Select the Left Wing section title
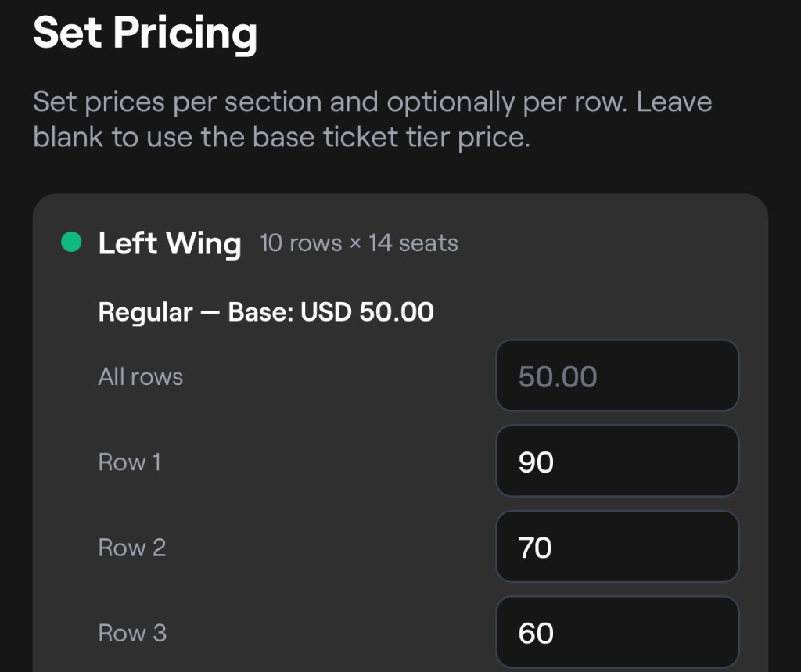 (170, 243)
